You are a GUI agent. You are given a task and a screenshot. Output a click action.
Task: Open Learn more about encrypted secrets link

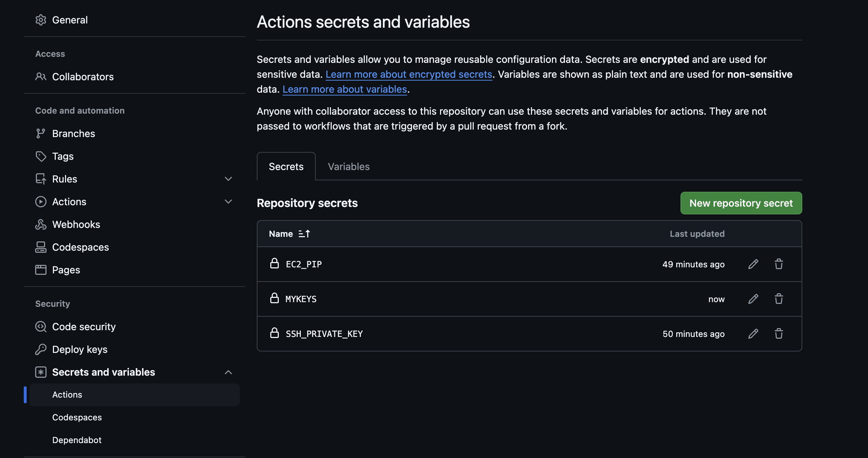pos(408,74)
